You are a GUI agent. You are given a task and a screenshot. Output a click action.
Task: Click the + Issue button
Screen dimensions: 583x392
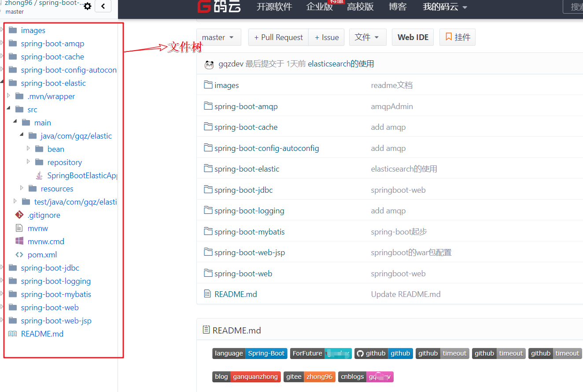[327, 37]
